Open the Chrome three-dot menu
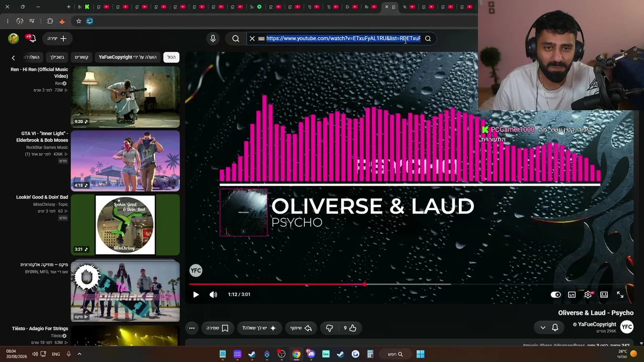Image resolution: width=644 pixels, height=362 pixels. coord(8,21)
